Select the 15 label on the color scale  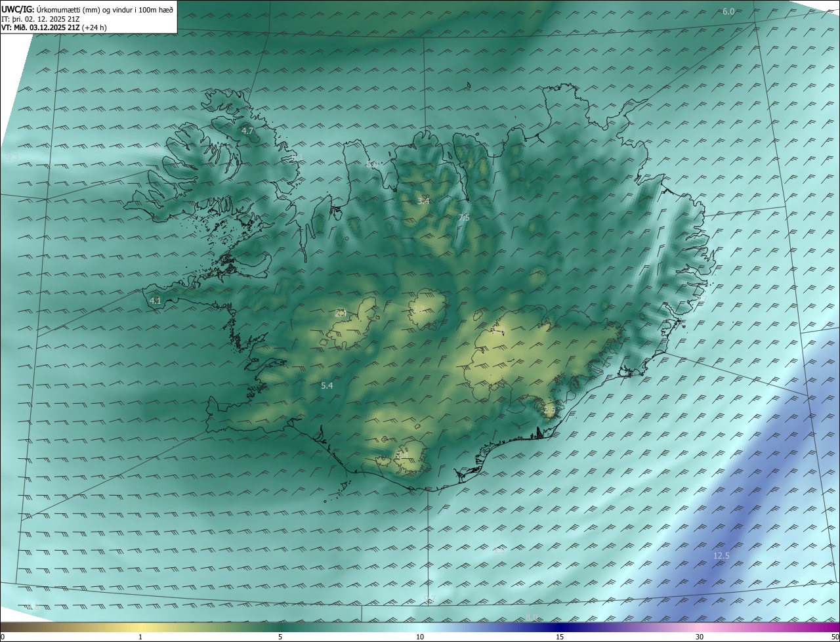point(560,637)
